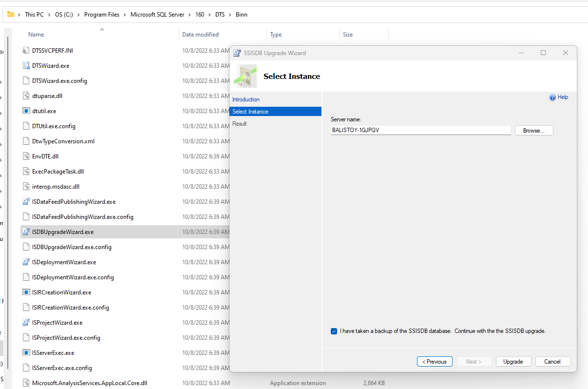Image resolution: width=588 pixels, height=389 pixels.
Task: Select the dtuparse.dll file name
Action: 47,96
